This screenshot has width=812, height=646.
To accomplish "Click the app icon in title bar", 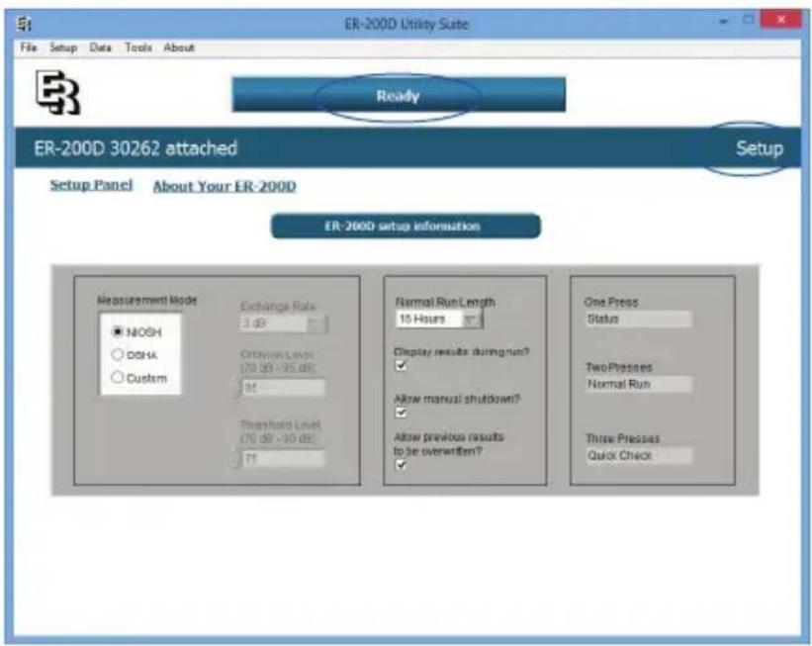I will click(24, 24).
